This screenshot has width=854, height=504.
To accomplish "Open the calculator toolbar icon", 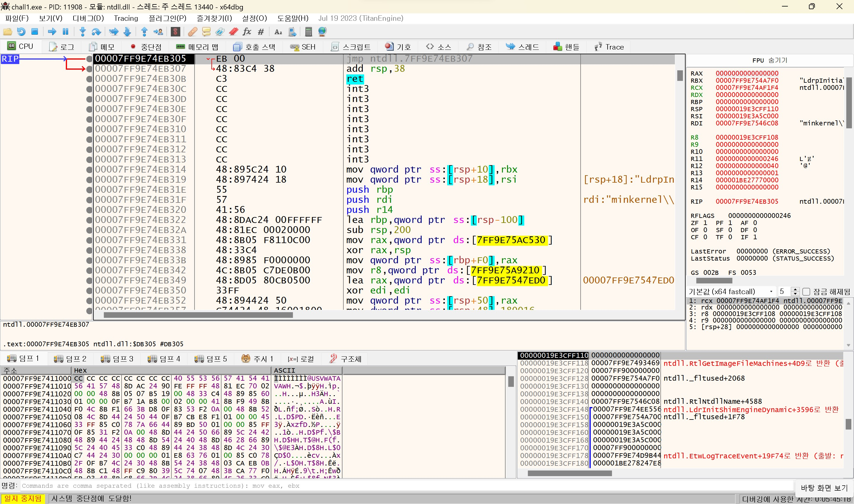I will click(x=308, y=32).
